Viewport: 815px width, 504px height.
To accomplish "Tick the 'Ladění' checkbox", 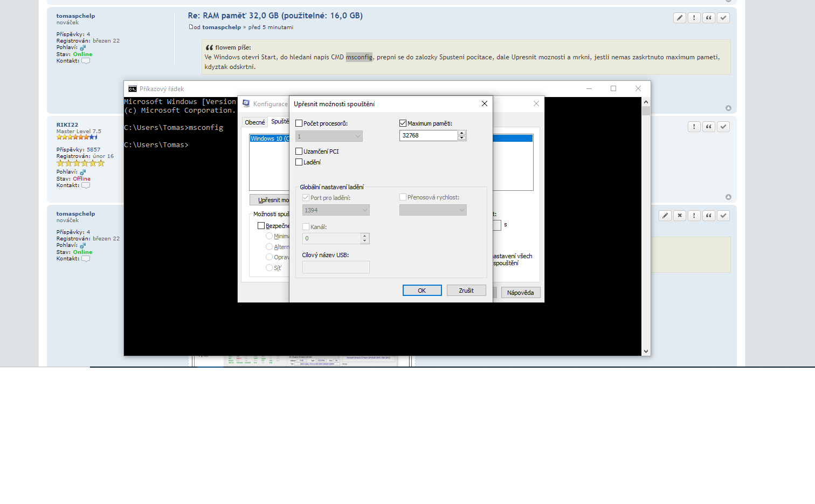I will [x=299, y=162].
